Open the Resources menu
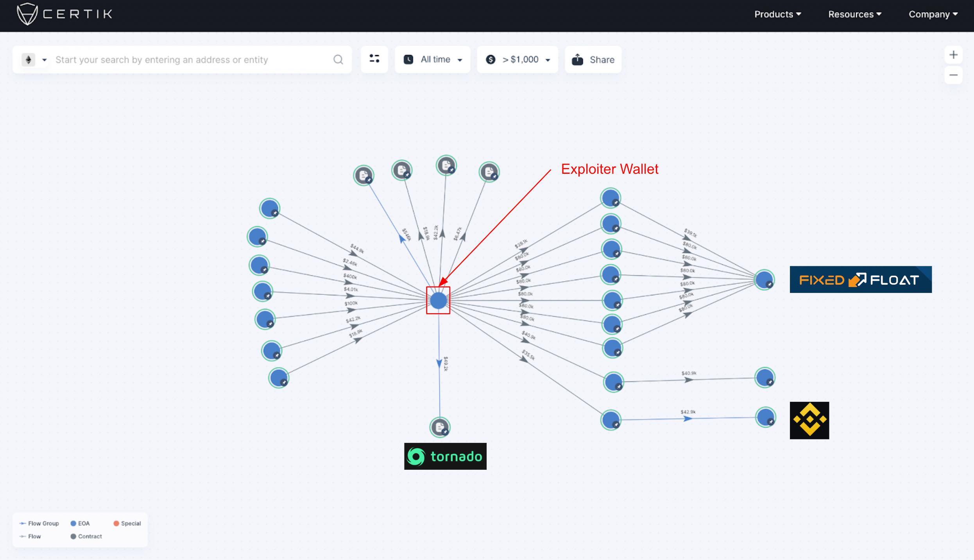Image resolution: width=974 pixels, height=560 pixels. pos(854,14)
